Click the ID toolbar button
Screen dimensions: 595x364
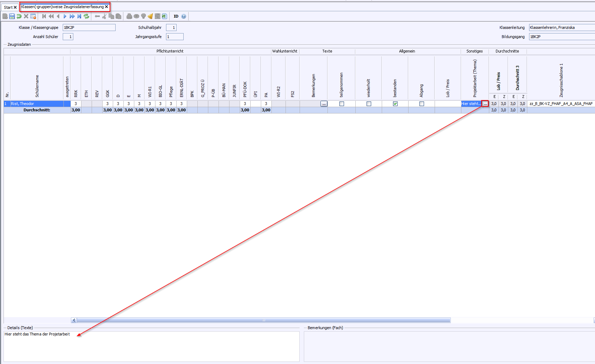click(176, 16)
